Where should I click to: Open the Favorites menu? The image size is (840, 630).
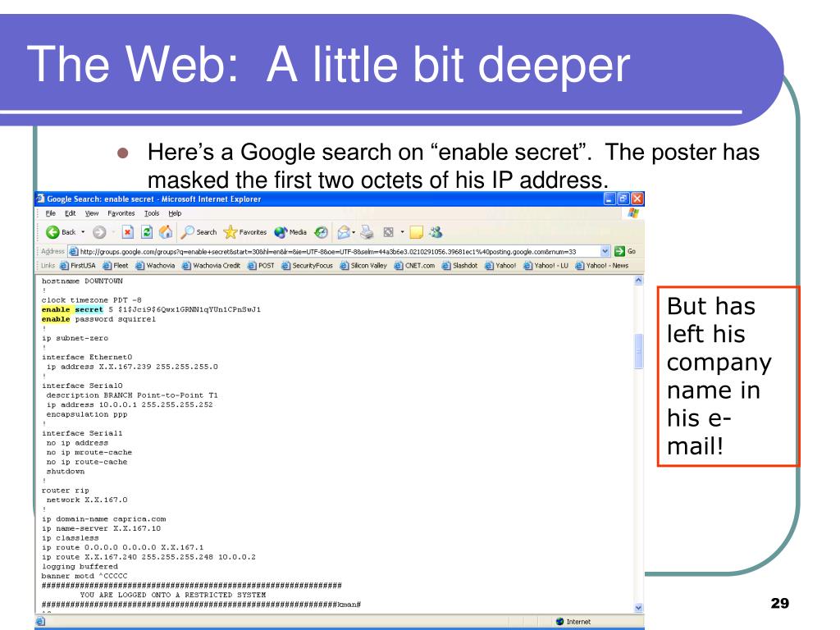point(121,213)
